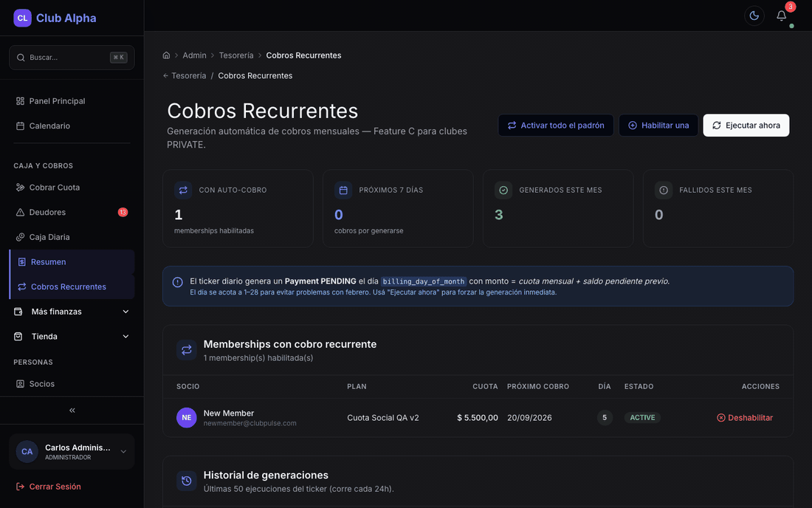
Task: Click the NE avatar of New Member
Action: (187, 417)
